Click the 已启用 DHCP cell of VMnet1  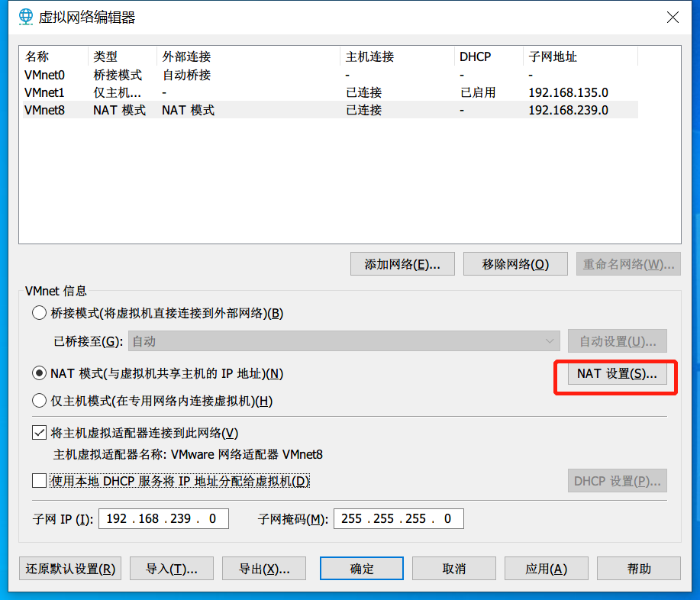pos(478,92)
